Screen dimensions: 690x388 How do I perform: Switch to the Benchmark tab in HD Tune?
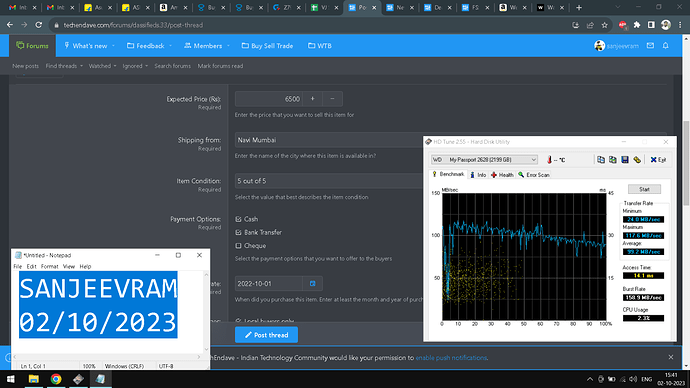448,175
